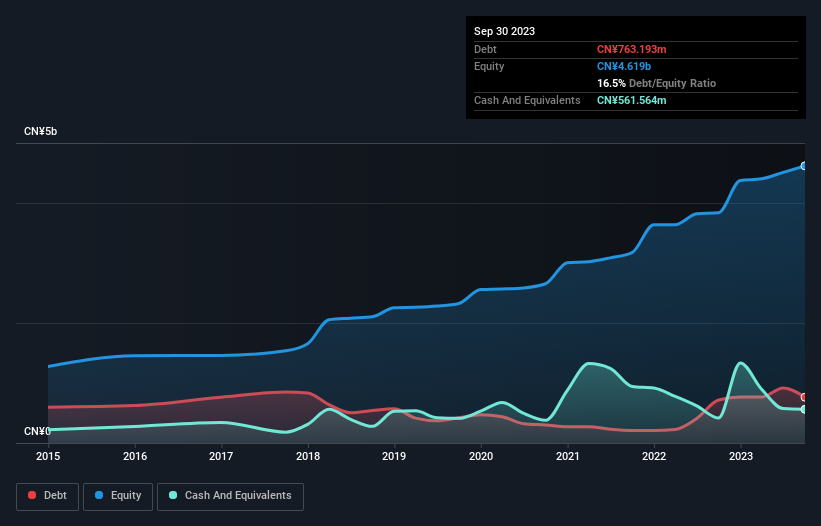Click the red Debt legend dot

click(32, 495)
